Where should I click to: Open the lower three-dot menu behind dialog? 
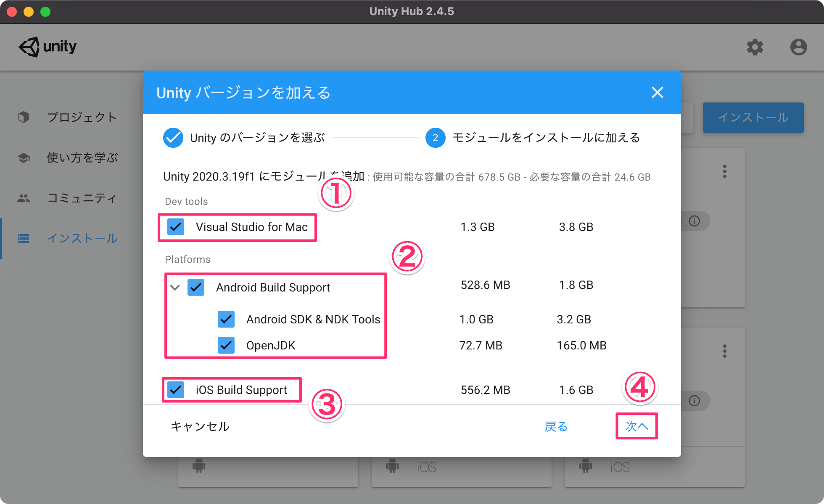coord(725,351)
